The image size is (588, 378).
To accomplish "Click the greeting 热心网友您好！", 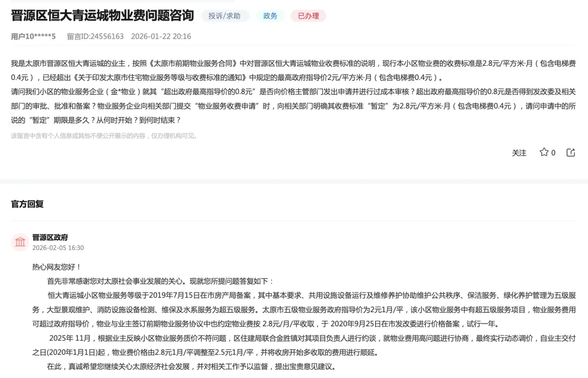I will tap(57, 267).
